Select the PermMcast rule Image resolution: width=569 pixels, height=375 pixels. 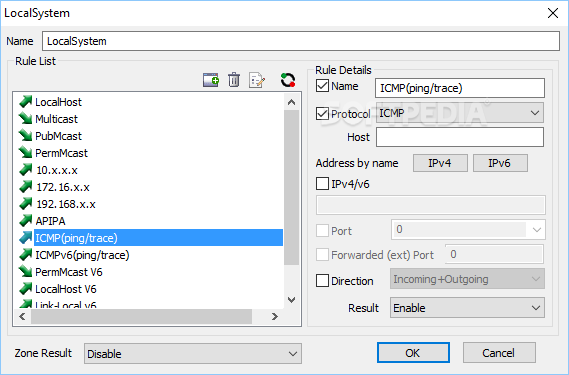point(61,153)
